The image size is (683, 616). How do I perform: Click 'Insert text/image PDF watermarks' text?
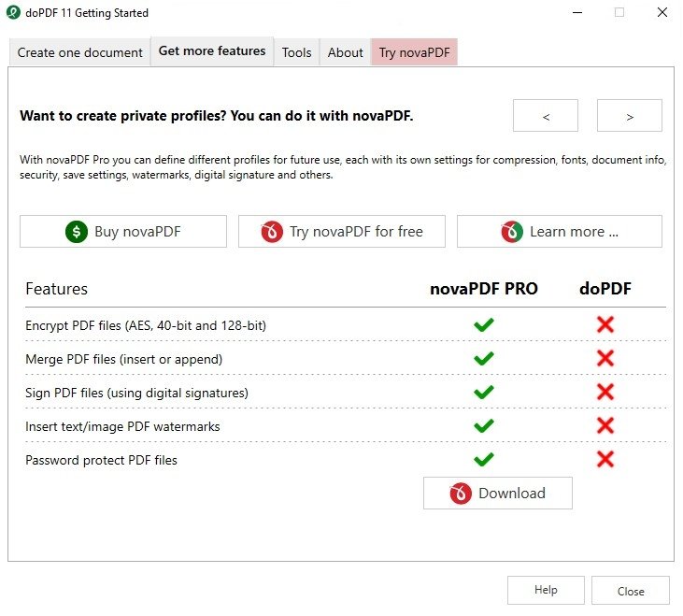122,426
